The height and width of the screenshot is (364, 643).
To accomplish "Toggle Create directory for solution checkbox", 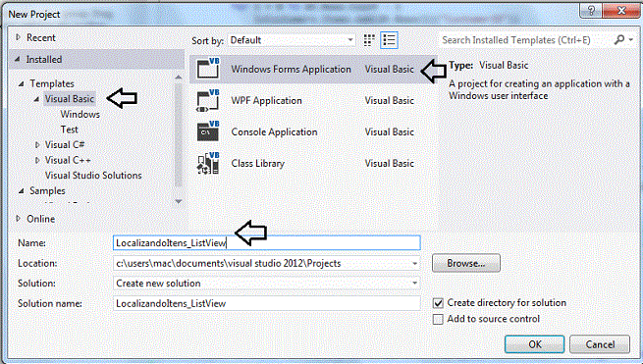I will 438,303.
